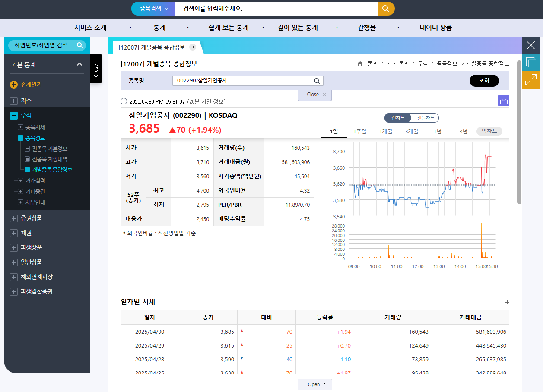Expand the 지수 tree node

(x=14, y=101)
